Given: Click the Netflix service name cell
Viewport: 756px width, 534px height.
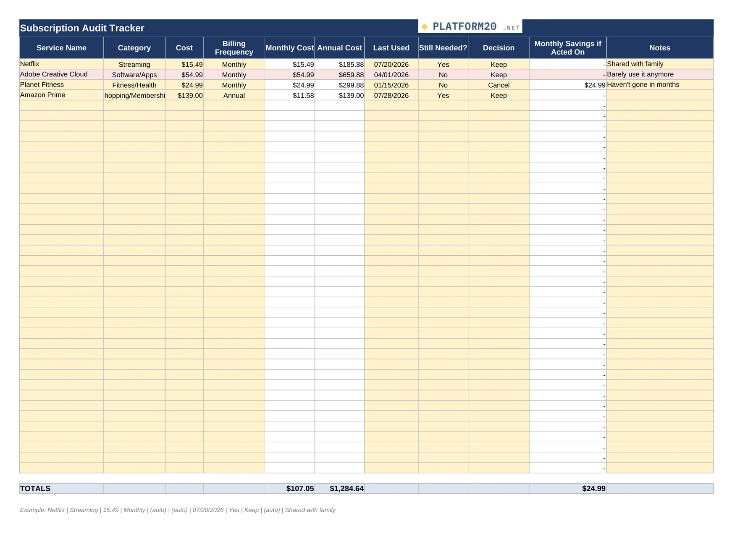Looking at the screenshot, I should pos(61,64).
